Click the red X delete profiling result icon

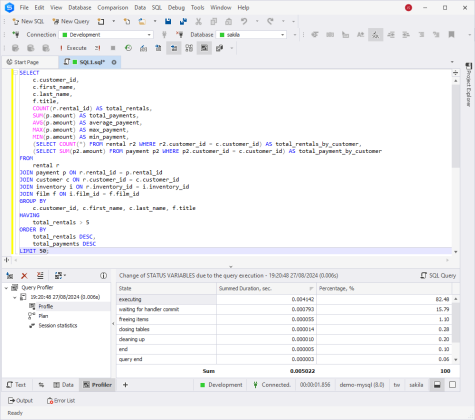point(24,276)
